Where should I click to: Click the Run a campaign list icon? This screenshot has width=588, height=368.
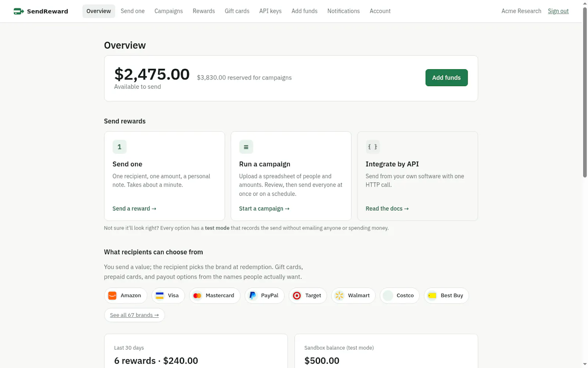246,147
